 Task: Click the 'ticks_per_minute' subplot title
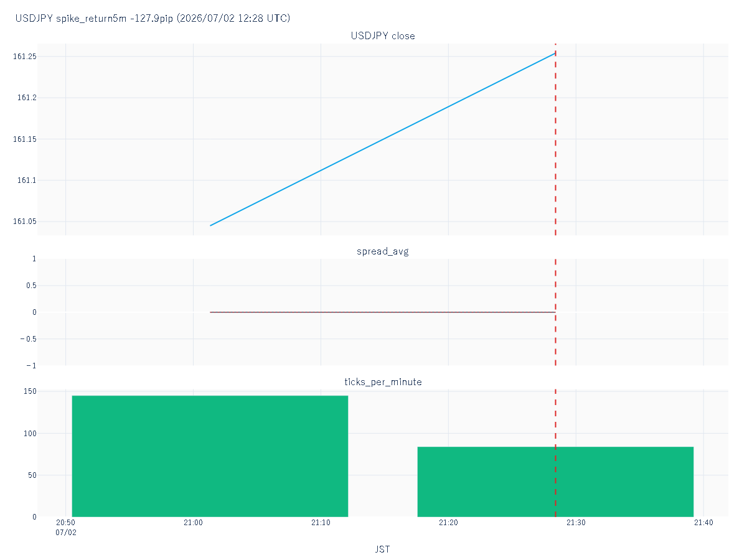[x=383, y=381]
